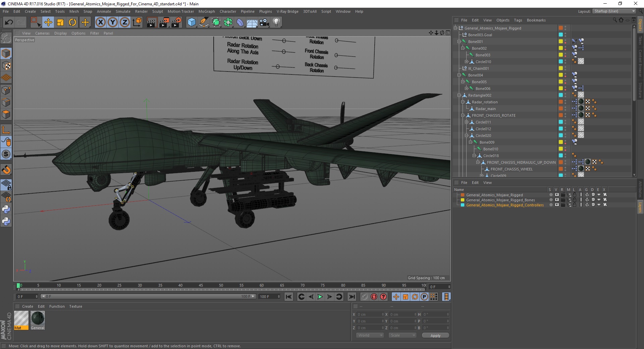644x349 pixels.
Task: Click Render View clapperboard icon
Action: pyautogui.click(x=152, y=22)
